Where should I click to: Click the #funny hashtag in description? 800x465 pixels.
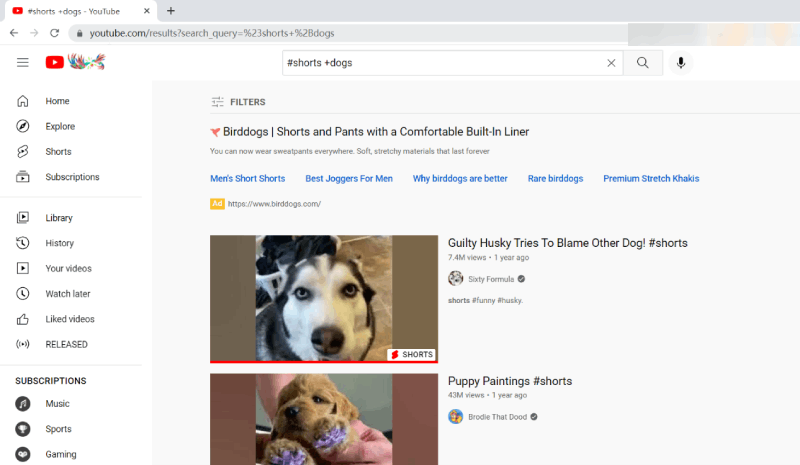(x=483, y=301)
